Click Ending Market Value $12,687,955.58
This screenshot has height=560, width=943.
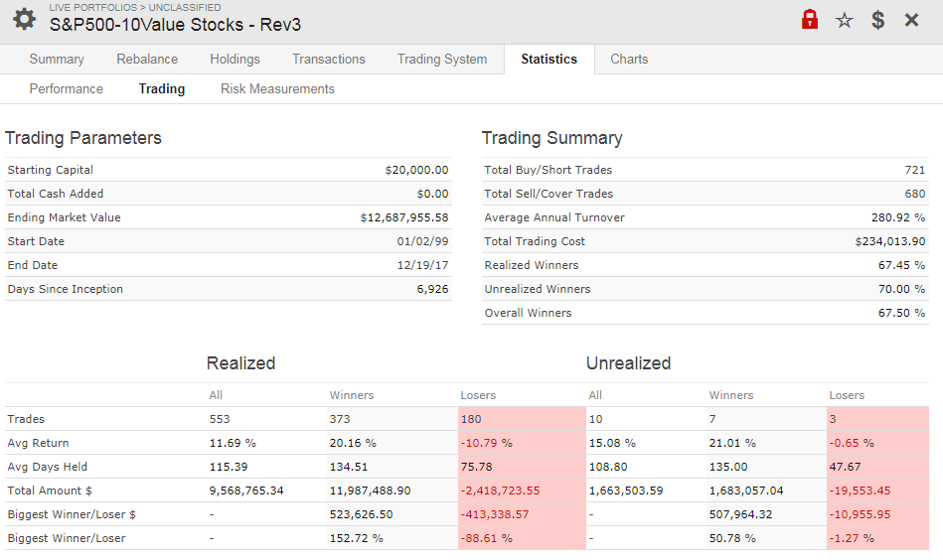404,217
